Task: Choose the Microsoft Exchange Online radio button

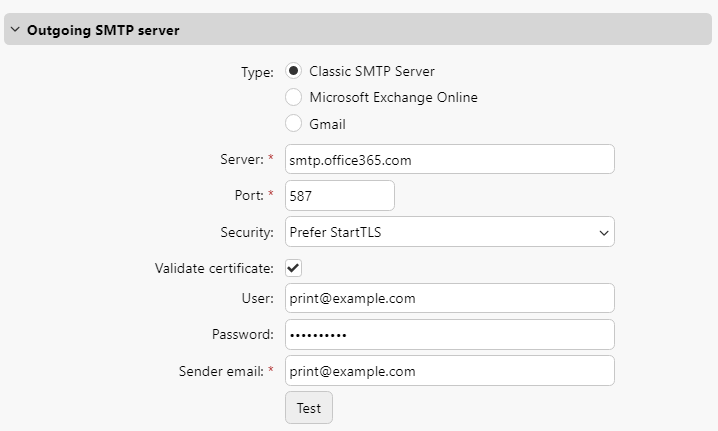Action: tap(293, 97)
